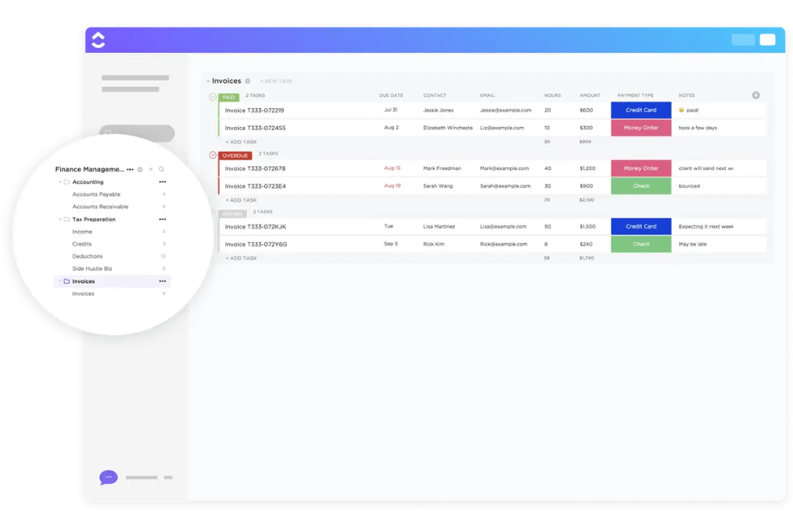Add a column with the plus circle
This screenshot has width=793, height=532.
click(756, 95)
